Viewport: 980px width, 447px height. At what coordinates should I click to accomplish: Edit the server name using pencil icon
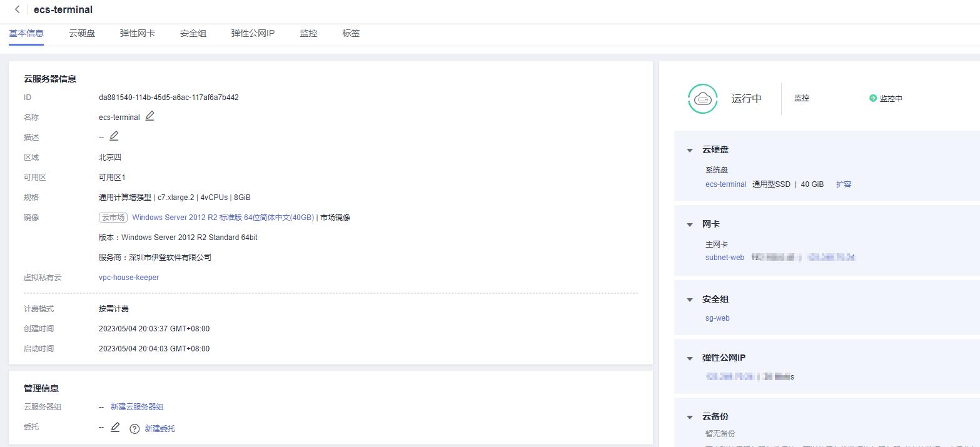tap(148, 116)
